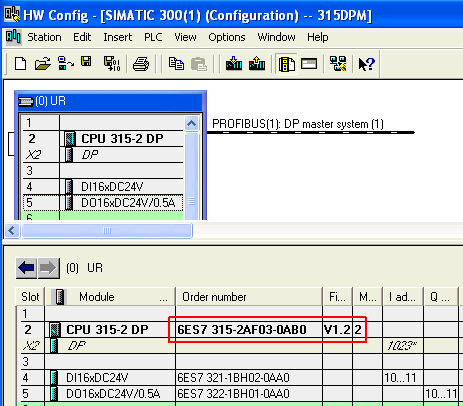Screen dimensions: 463x406
Task: Click the HW Config title bar icon
Action: pyautogui.click(x=12, y=15)
